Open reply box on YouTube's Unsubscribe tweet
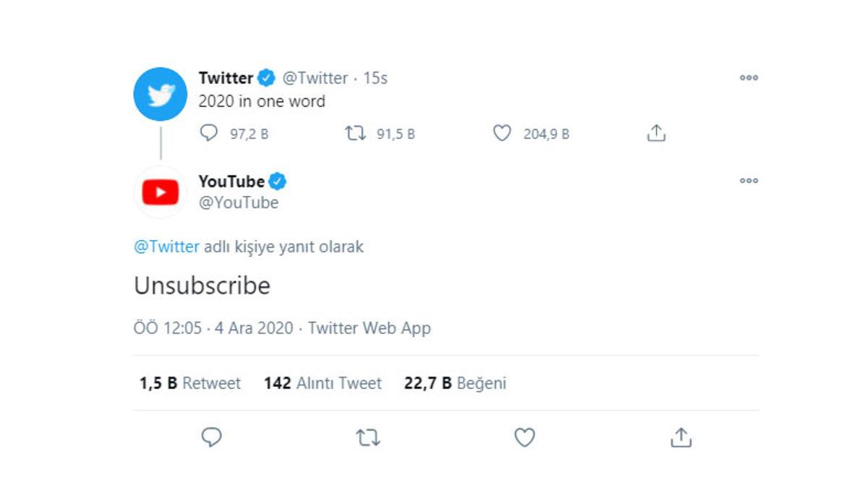This screenshot has height=488, width=868. (x=210, y=437)
